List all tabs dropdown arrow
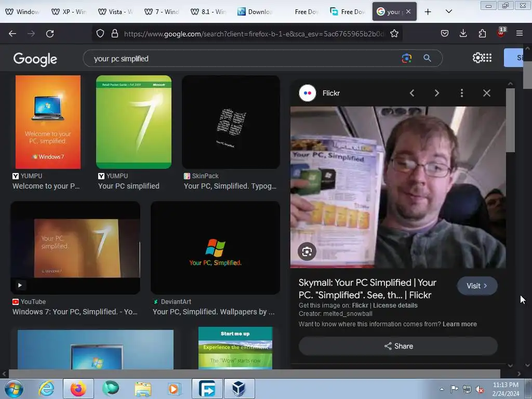The width and height of the screenshot is (532, 399). 448,11
